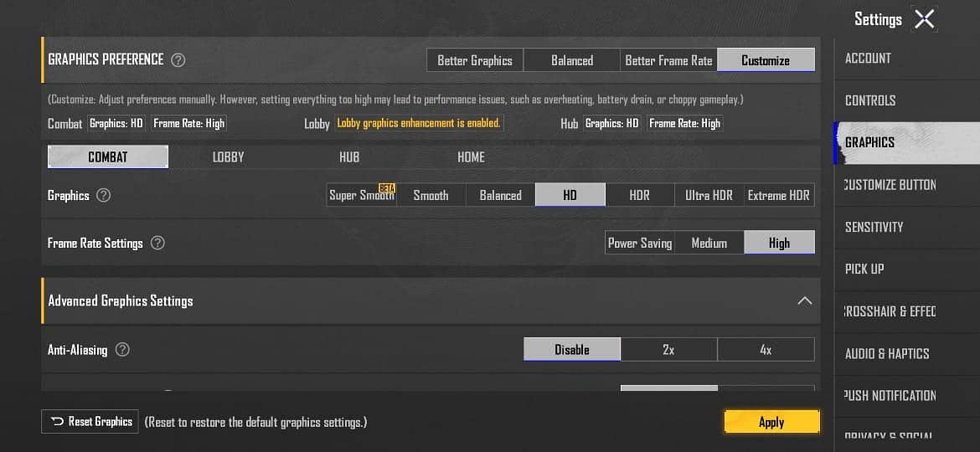Click the help icon beside Graphics label
The image size is (980, 452).
(x=103, y=195)
